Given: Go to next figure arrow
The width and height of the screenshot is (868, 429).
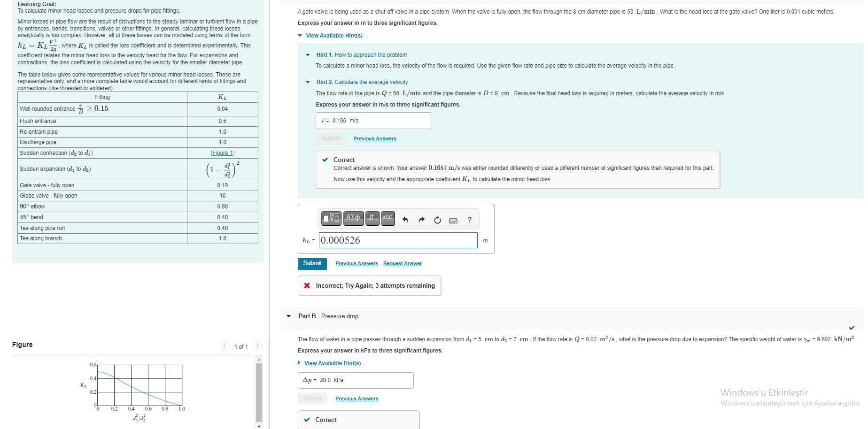Looking at the screenshot, I should (257, 346).
